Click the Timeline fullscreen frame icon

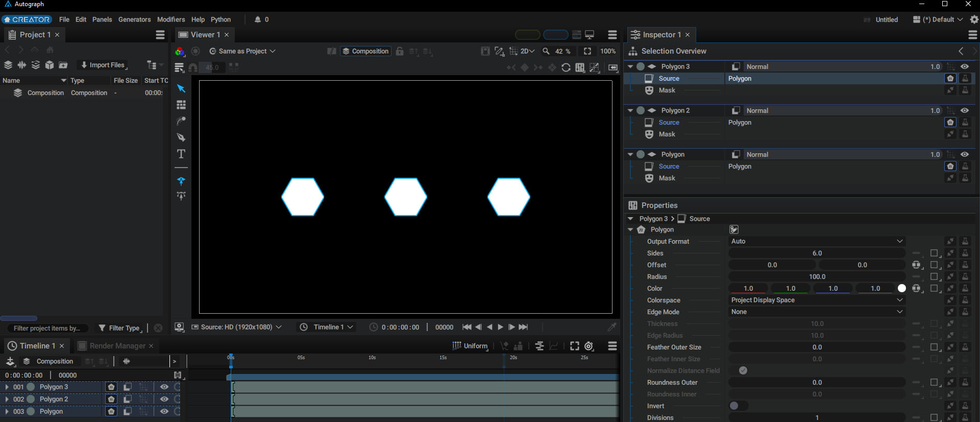coord(574,346)
